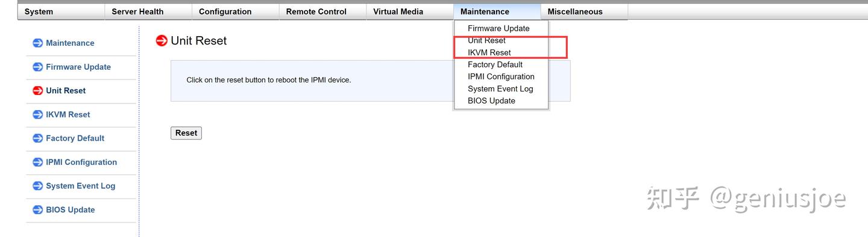Click arrow icon next to IKVM Reset sidebar
The image size is (868, 237).
coord(37,114)
